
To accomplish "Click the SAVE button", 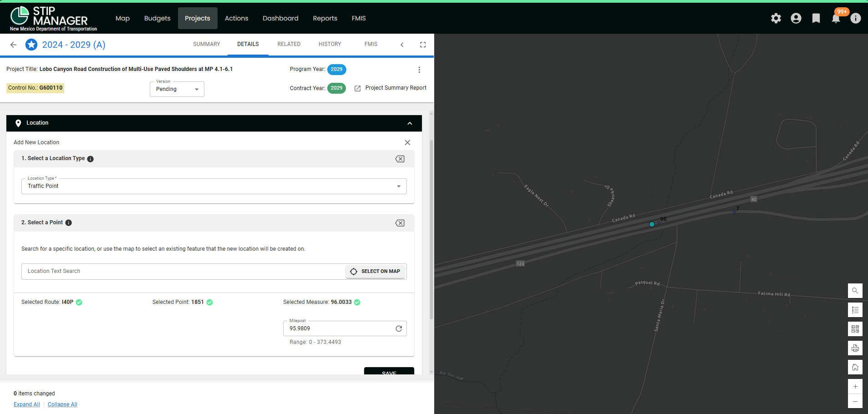I will pos(389,371).
